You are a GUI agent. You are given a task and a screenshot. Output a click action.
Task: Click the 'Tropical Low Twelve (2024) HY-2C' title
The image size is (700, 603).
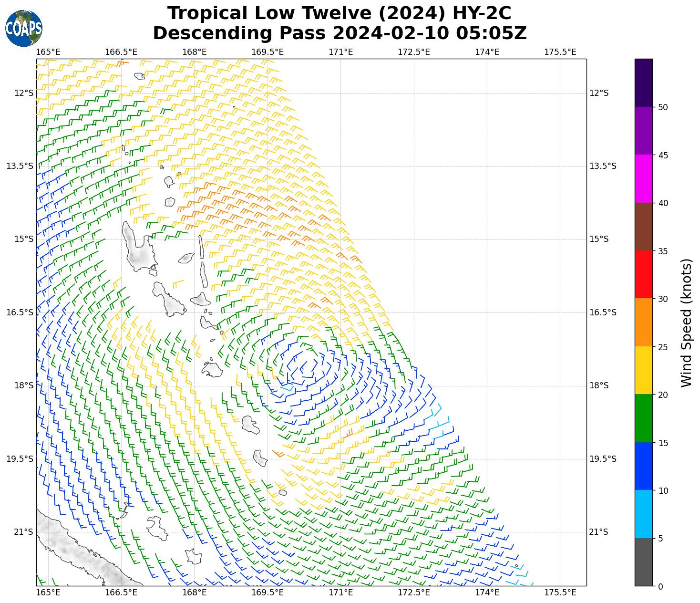coord(340,13)
